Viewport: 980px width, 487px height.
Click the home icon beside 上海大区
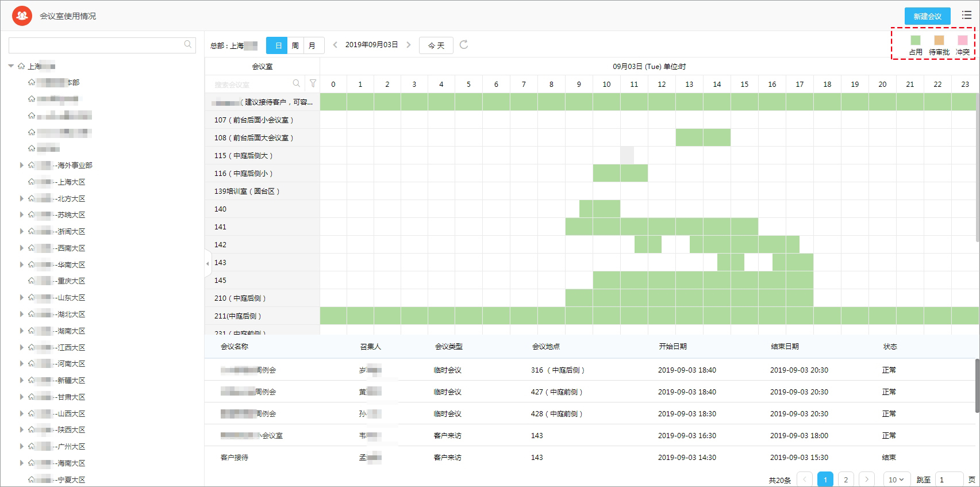click(x=32, y=182)
